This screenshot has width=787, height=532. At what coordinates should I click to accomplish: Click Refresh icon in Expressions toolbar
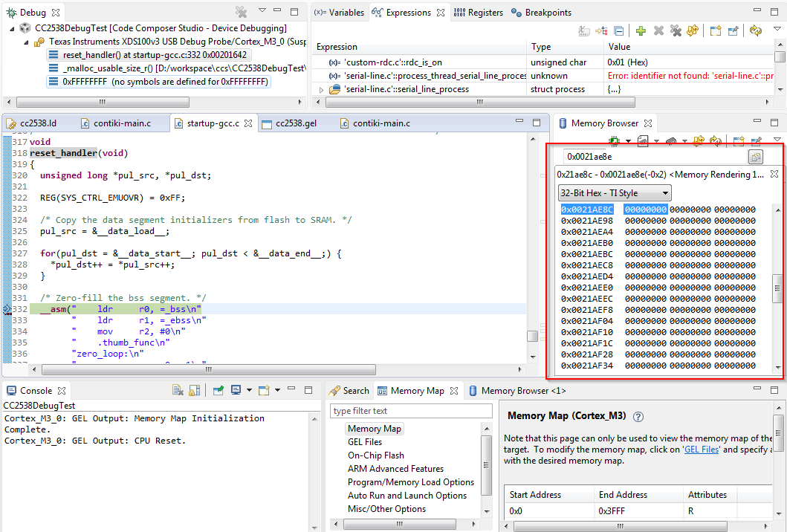pos(755,30)
